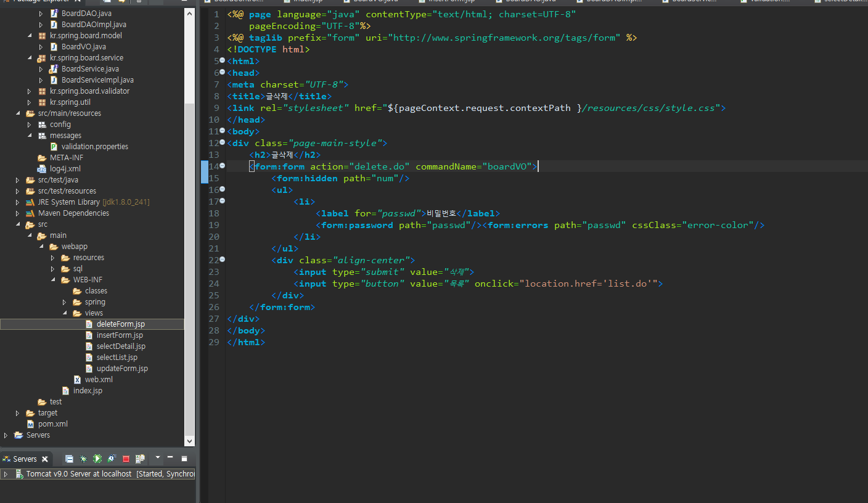The height and width of the screenshot is (503, 868).
Task: Select the sql folder under webapp
Action: [x=78, y=269]
